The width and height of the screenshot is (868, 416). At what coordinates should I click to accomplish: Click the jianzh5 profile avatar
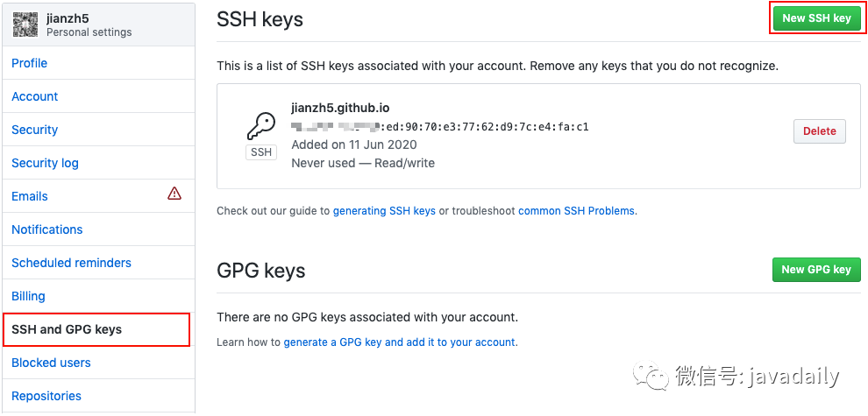(x=25, y=25)
